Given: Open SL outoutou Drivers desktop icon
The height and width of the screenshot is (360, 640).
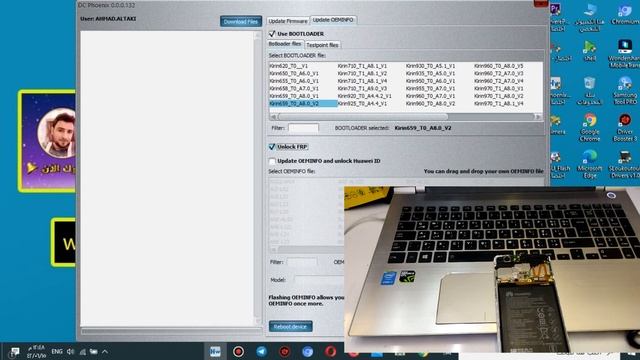Looking at the screenshot, I should pyautogui.click(x=624, y=163).
